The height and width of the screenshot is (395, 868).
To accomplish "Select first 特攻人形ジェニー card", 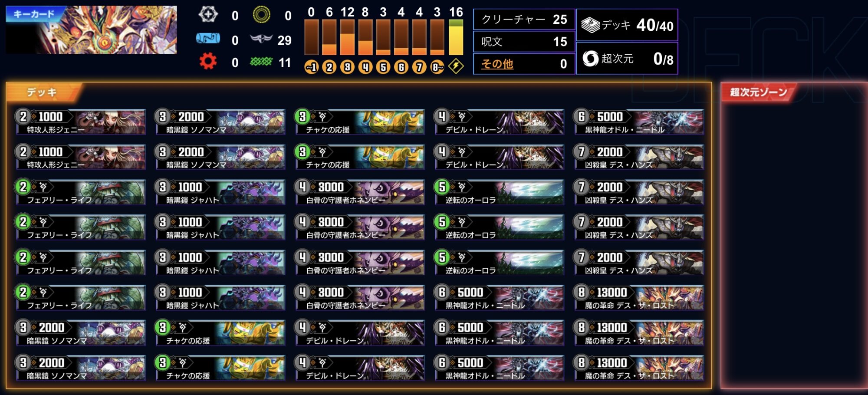I will click(81, 122).
